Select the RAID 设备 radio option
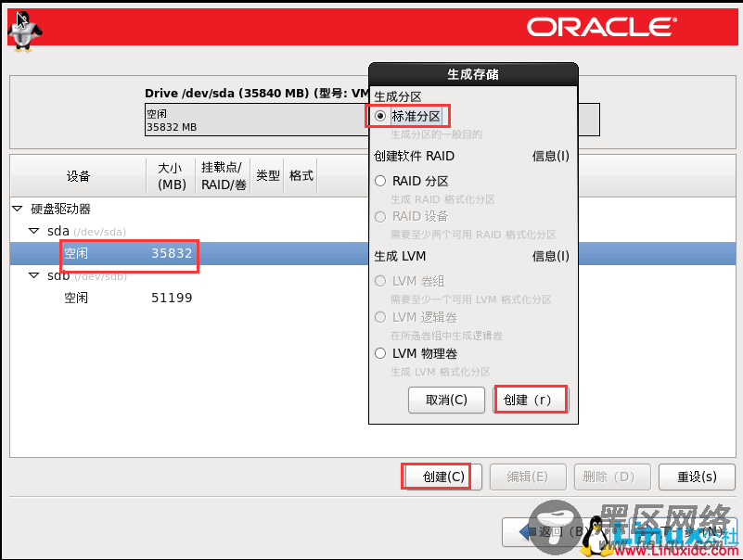The height and width of the screenshot is (560, 743). click(380, 217)
